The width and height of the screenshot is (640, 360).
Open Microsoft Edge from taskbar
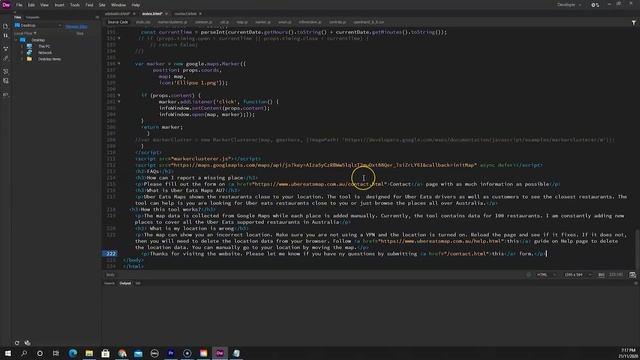tap(73, 353)
